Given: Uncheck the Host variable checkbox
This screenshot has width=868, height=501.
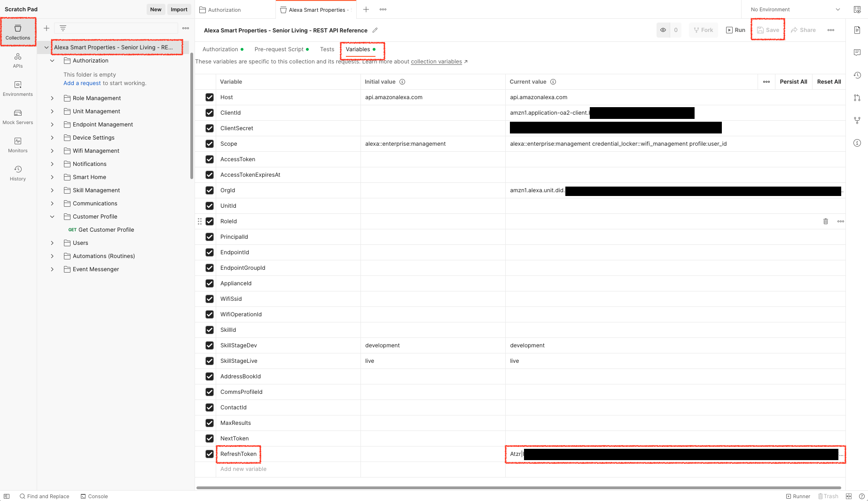Looking at the screenshot, I should click(x=210, y=97).
